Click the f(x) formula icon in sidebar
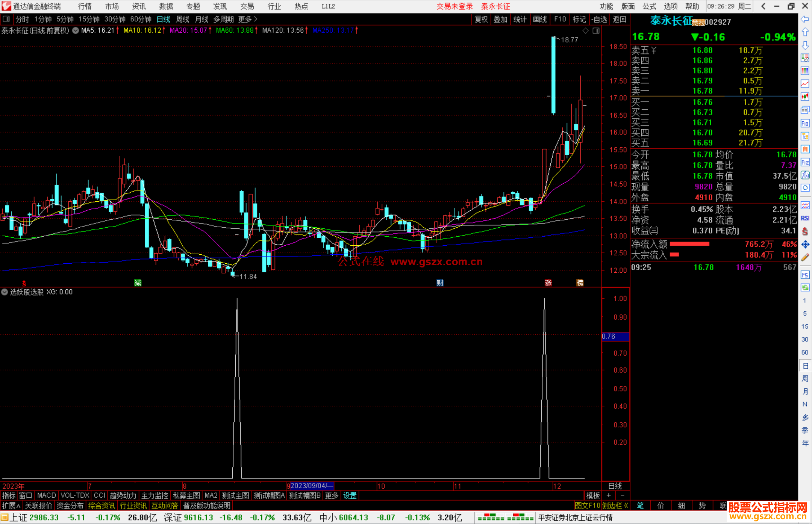This screenshot has height=524, width=812. click(805, 175)
